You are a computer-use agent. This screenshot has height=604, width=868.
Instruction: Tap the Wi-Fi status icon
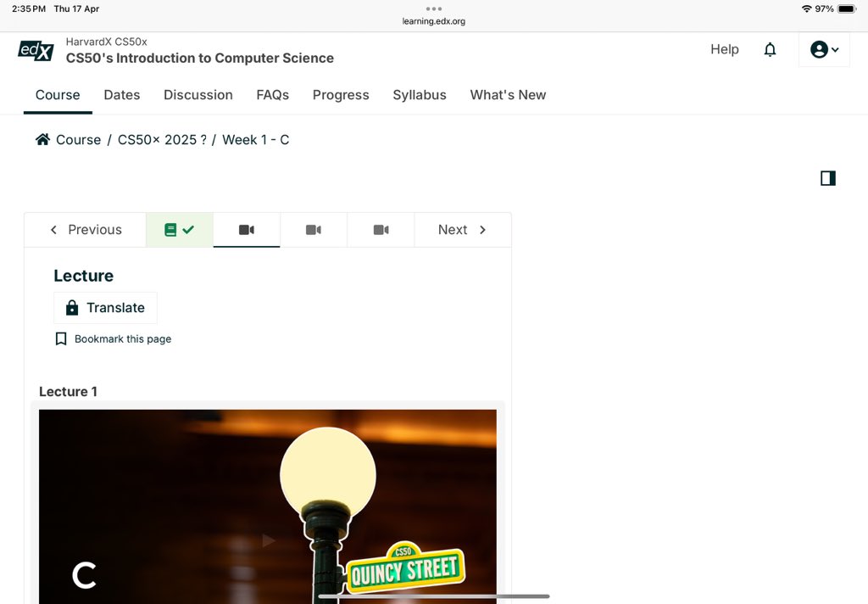pos(807,8)
